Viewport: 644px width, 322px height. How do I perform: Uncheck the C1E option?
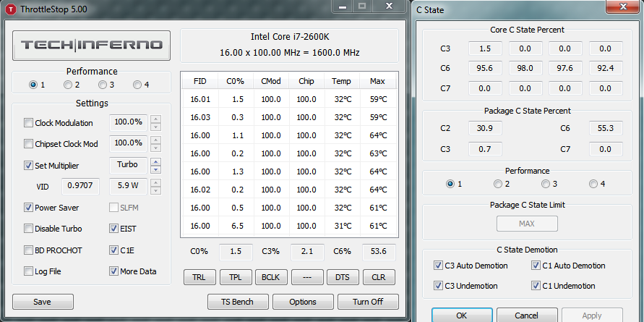113,250
